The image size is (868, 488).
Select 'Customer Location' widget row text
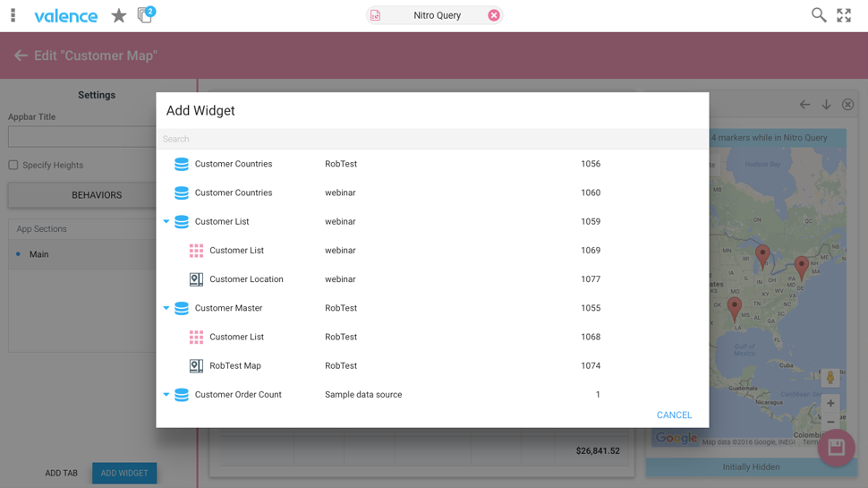246,279
